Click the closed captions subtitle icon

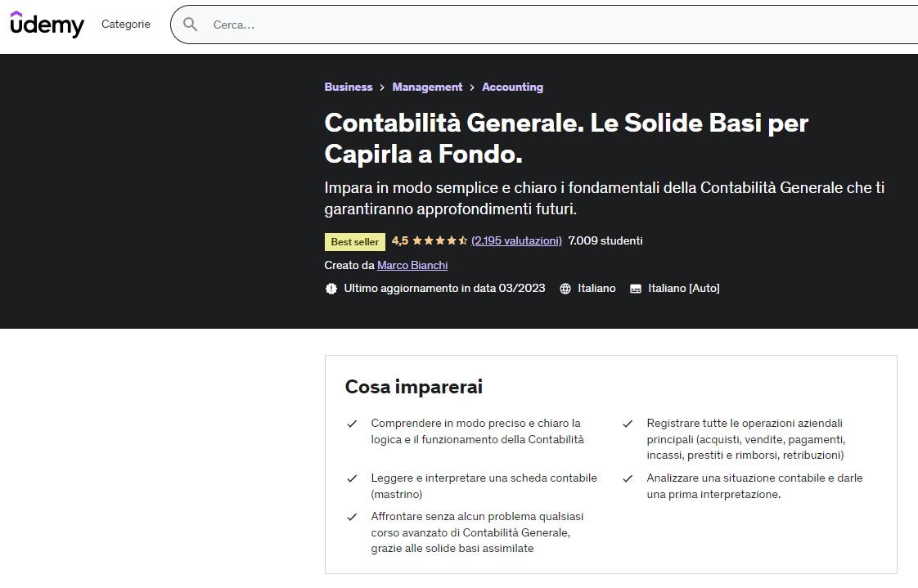pyautogui.click(x=635, y=289)
